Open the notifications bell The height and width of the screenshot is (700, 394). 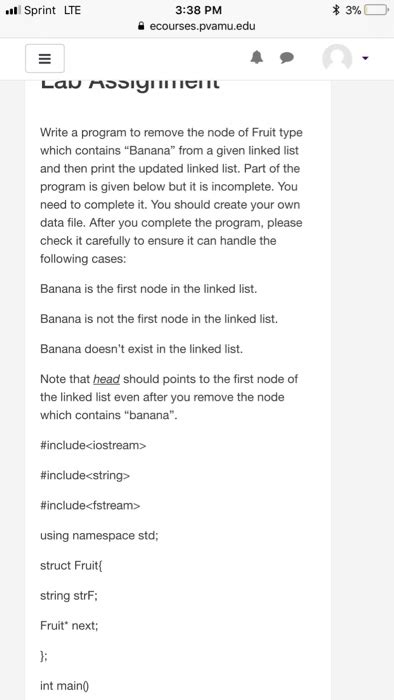click(257, 58)
